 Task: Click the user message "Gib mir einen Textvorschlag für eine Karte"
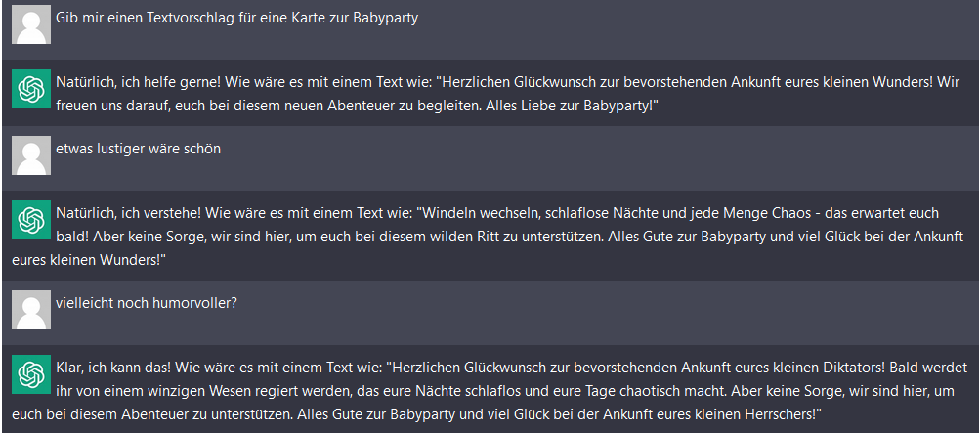coord(237,19)
